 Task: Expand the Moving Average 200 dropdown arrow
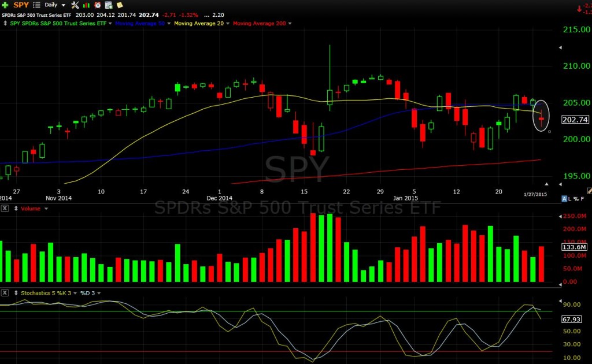click(290, 23)
